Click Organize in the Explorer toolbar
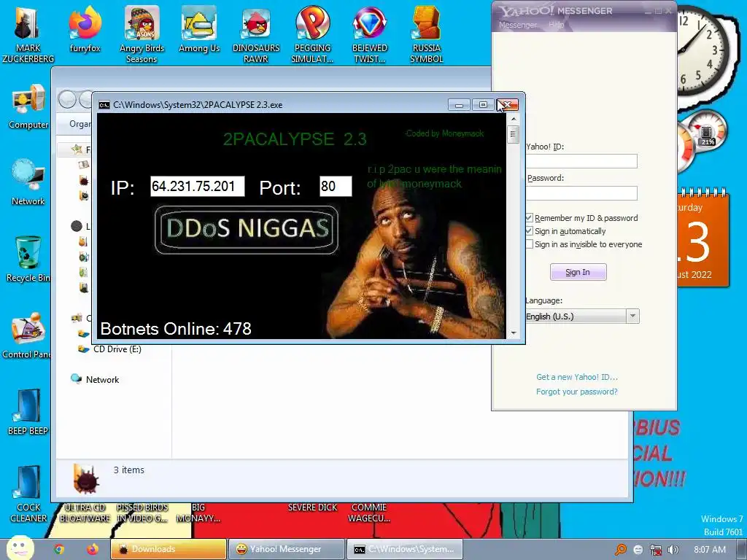 point(80,124)
